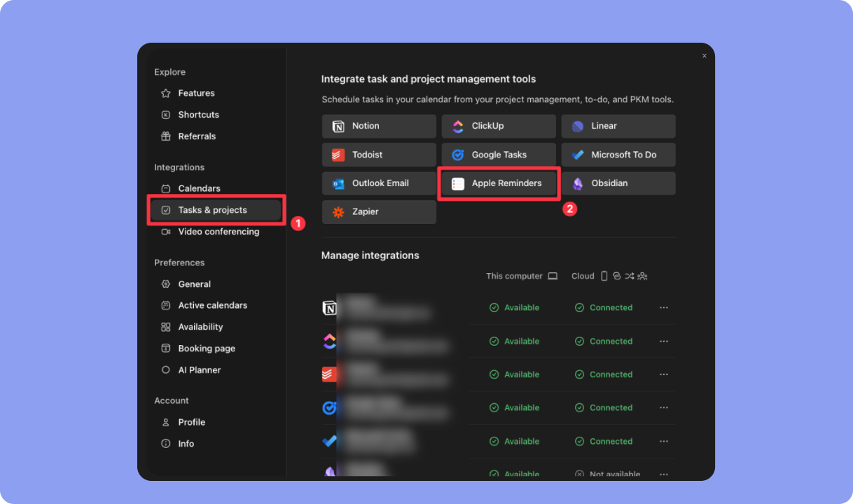The image size is (853, 504).
Task: Open more options for Google Tasks row
Action: (664, 407)
